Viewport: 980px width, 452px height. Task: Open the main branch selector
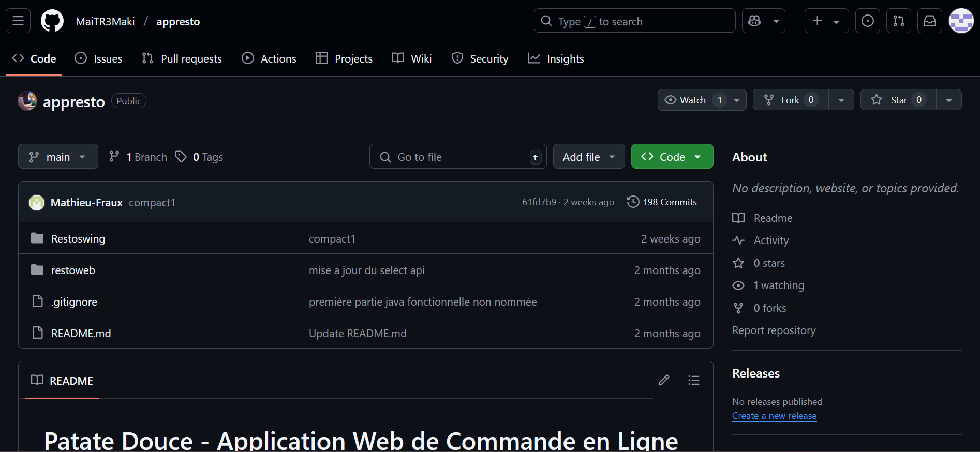(58, 156)
